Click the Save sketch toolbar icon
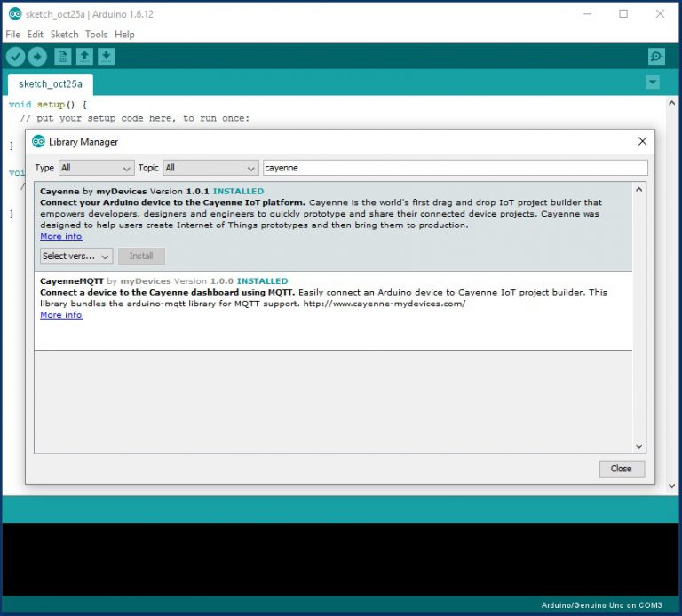The height and width of the screenshot is (616, 682). click(106, 57)
